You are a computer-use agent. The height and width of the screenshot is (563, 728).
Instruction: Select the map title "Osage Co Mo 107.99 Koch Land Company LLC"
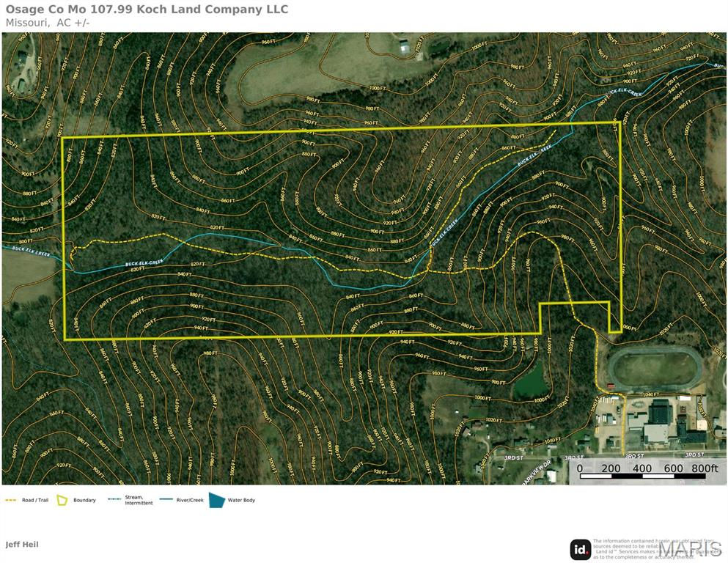[x=147, y=9]
